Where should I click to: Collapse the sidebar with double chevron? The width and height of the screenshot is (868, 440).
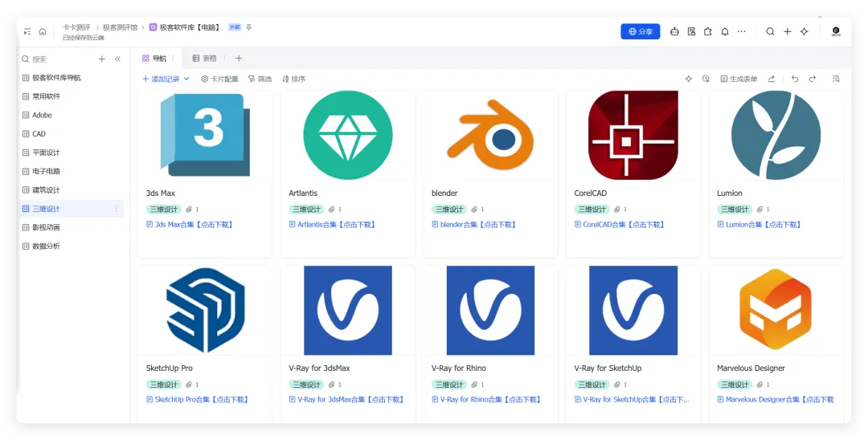click(x=117, y=59)
